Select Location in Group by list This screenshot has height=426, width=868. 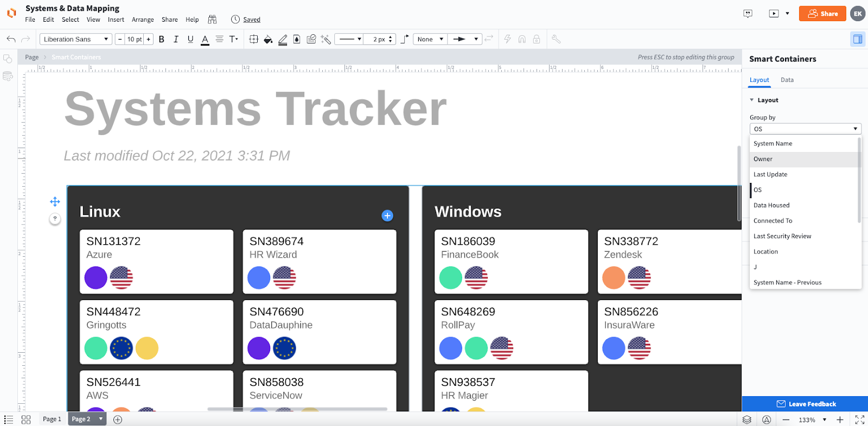(803, 252)
